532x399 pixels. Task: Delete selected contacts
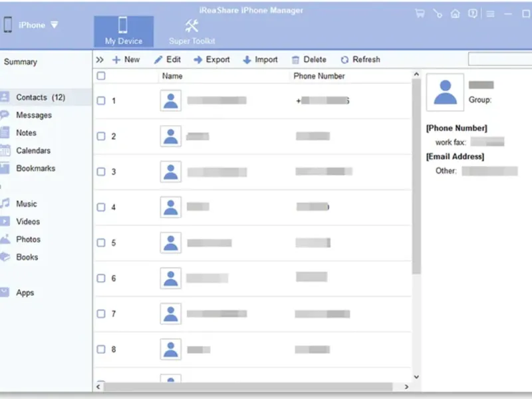[x=309, y=60]
